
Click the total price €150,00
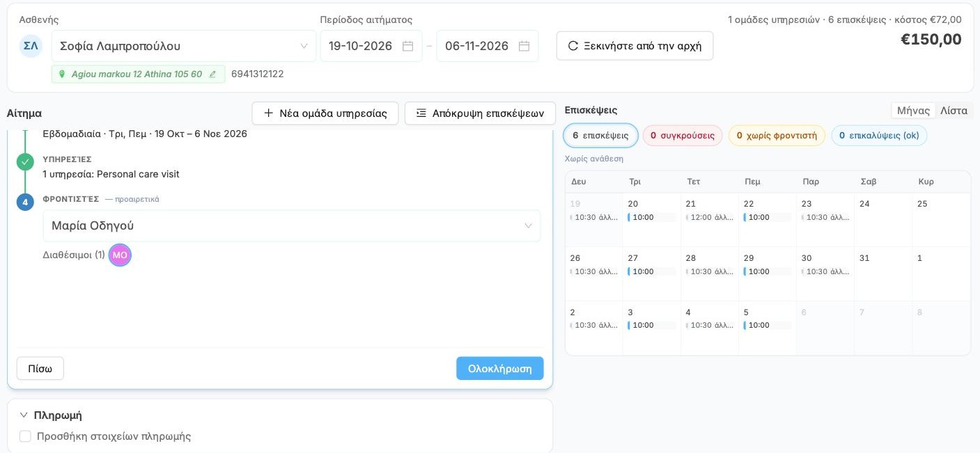coord(931,40)
